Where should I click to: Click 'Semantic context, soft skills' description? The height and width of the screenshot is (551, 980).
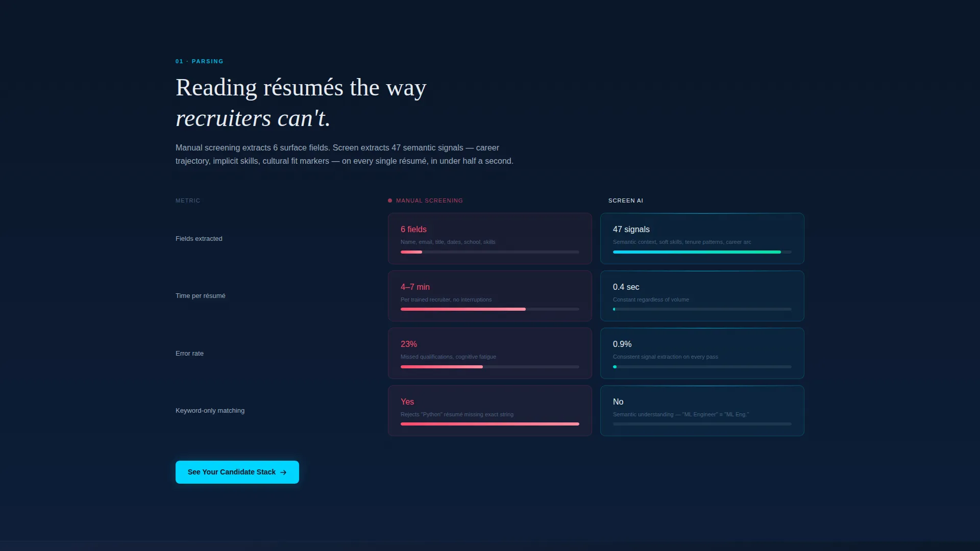682,242
